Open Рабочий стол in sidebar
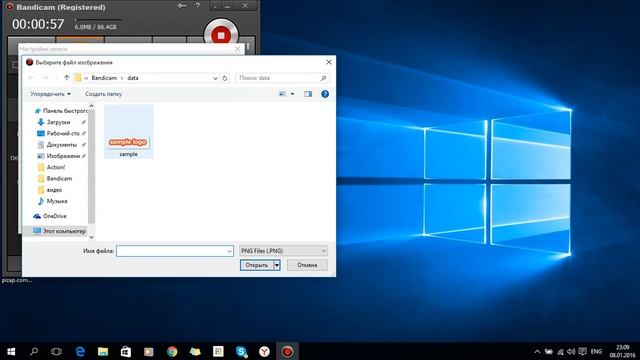The width and height of the screenshot is (640, 360). [62, 133]
